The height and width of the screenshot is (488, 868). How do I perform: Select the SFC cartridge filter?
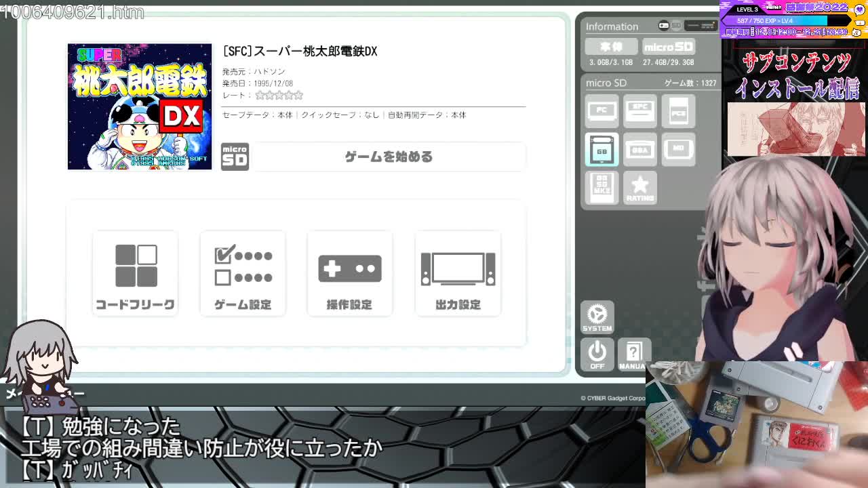(640, 111)
